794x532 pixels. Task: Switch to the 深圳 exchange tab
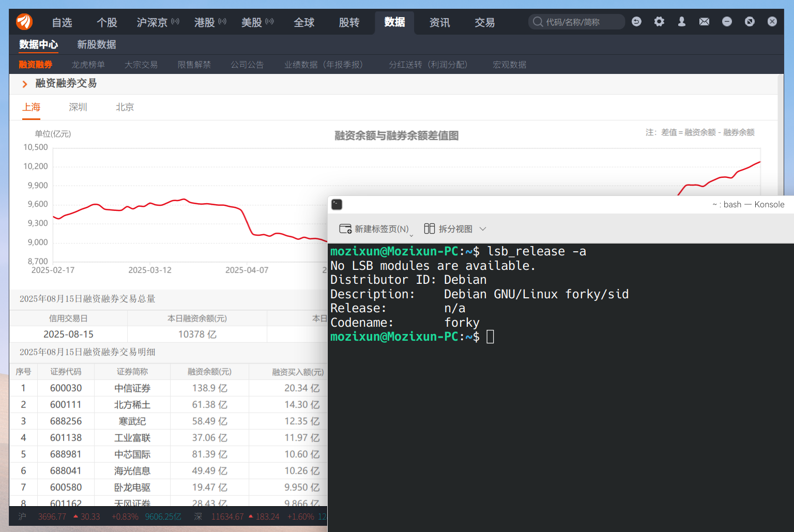tap(78, 107)
